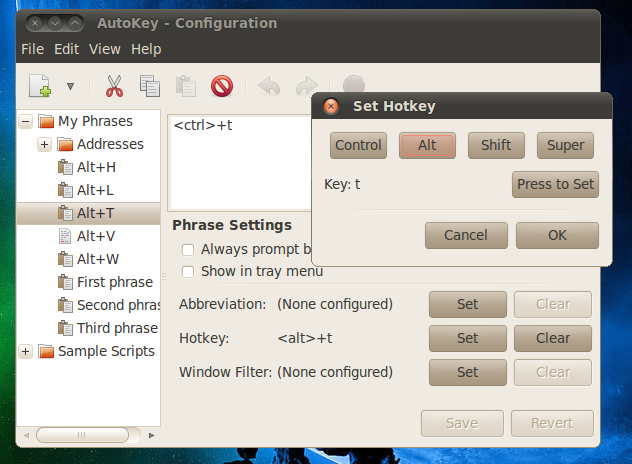Image resolution: width=632 pixels, height=464 pixels.
Task: Open the New item dropdown arrow
Action: point(71,86)
